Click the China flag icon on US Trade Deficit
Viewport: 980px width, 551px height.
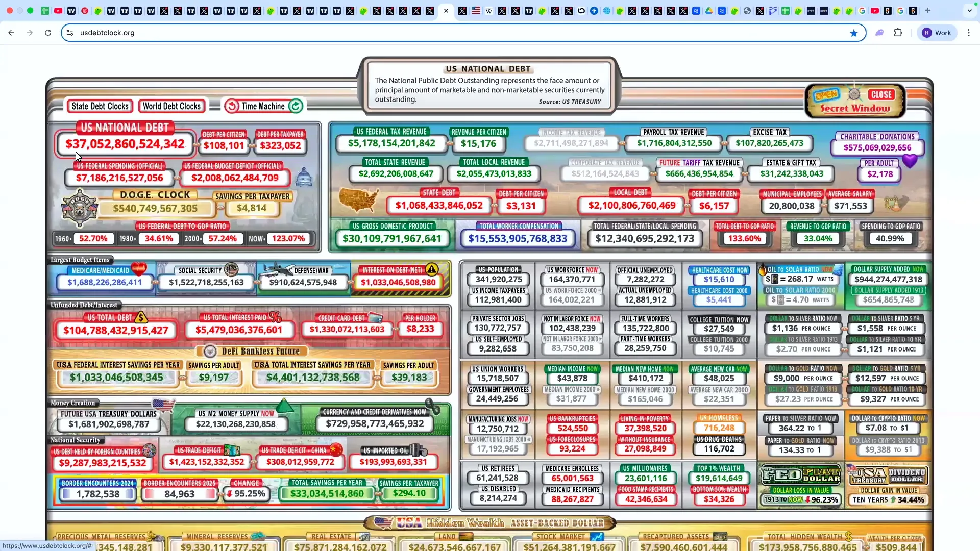click(x=335, y=449)
